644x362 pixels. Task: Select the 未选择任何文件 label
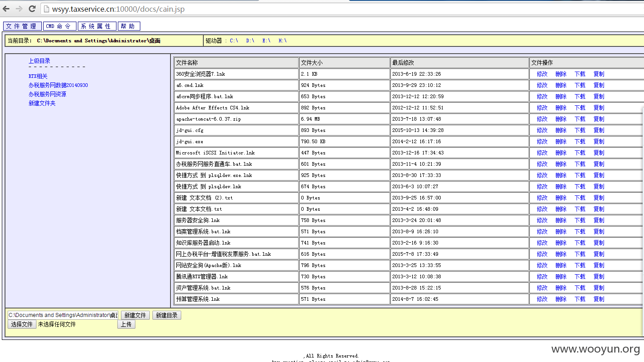(57, 324)
